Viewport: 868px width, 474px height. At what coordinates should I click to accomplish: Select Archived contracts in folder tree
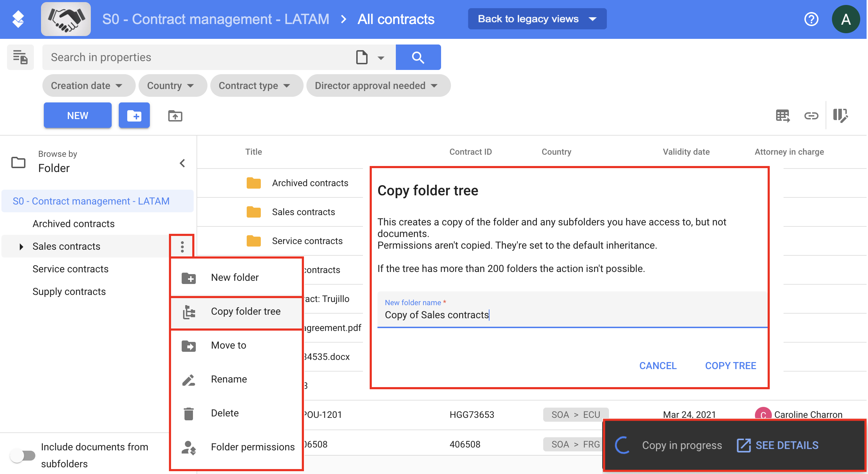(74, 224)
